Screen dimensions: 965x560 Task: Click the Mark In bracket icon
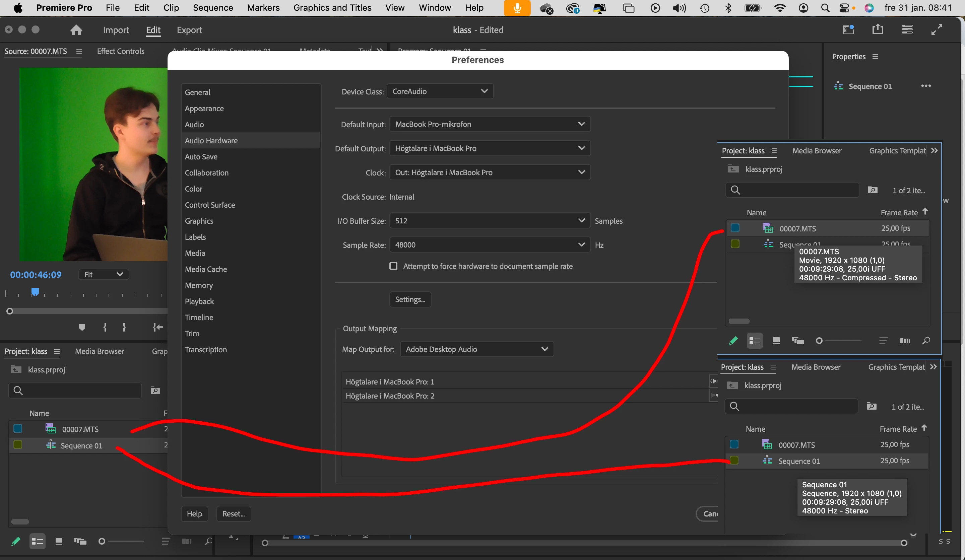[x=105, y=327]
